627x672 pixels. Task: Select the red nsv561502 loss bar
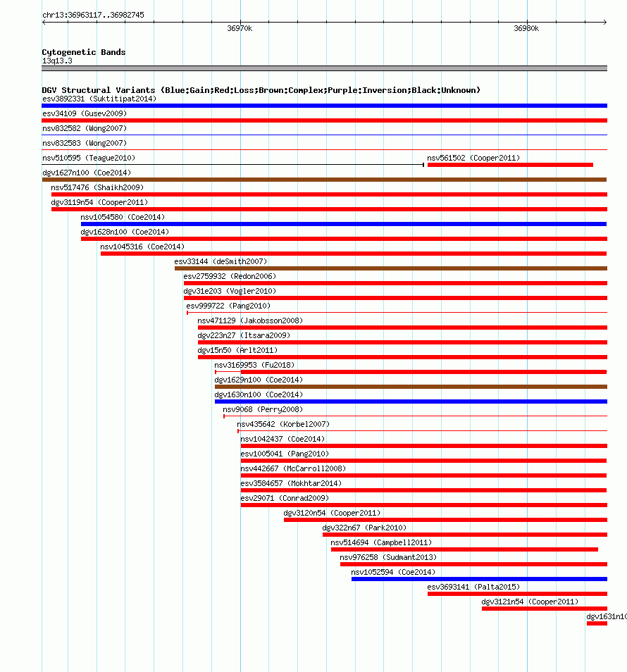(x=511, y=165)
